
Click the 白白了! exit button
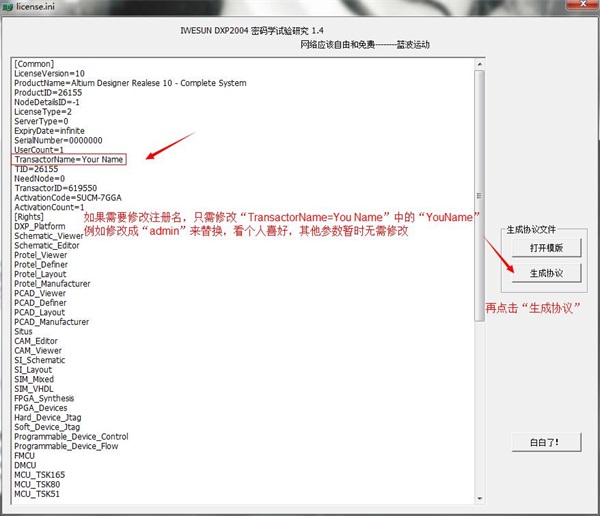click(x=546, y=443)
